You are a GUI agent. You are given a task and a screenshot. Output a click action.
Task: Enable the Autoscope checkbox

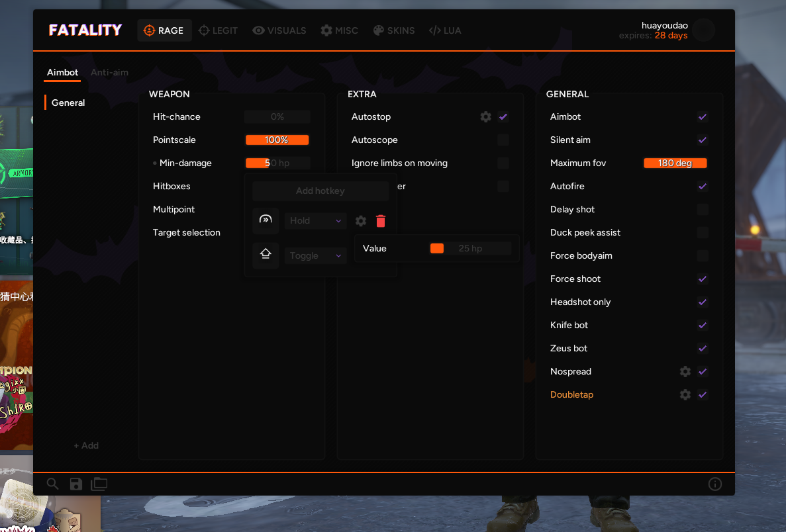click(x=503, y=140)
